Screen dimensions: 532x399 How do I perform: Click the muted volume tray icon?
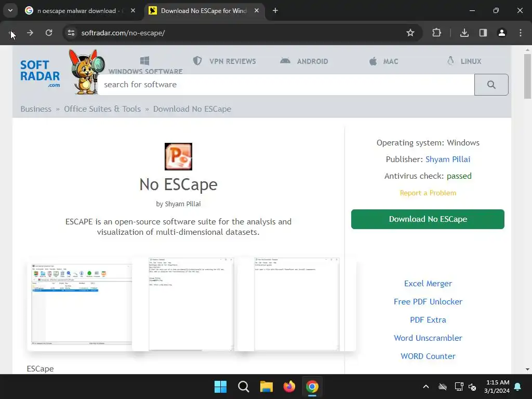472,387
